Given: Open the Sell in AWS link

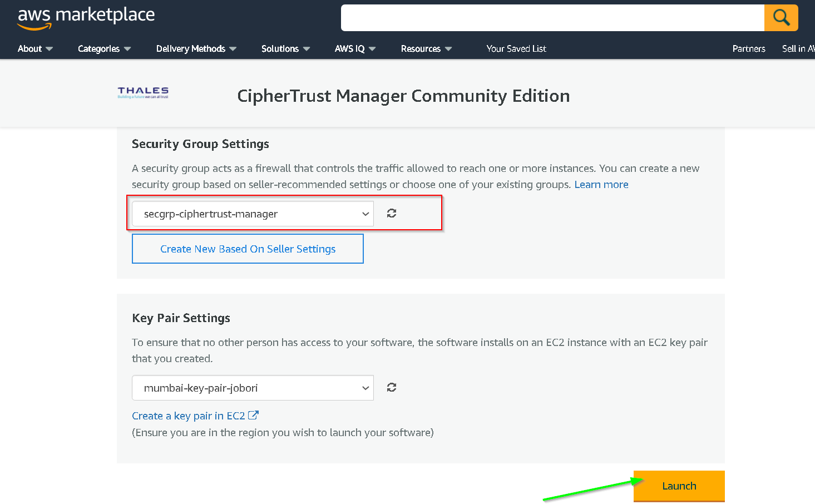Looking at the screenshot, I should [x=798, y=49].
